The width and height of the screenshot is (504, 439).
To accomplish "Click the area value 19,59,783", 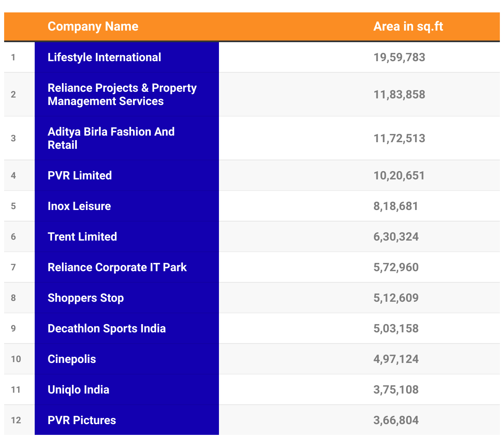I will [399, 57].
